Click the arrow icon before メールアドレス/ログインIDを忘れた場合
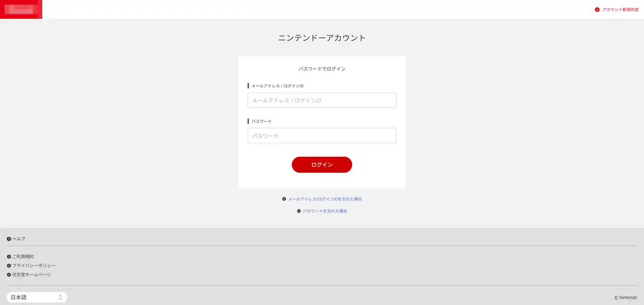 284,199
